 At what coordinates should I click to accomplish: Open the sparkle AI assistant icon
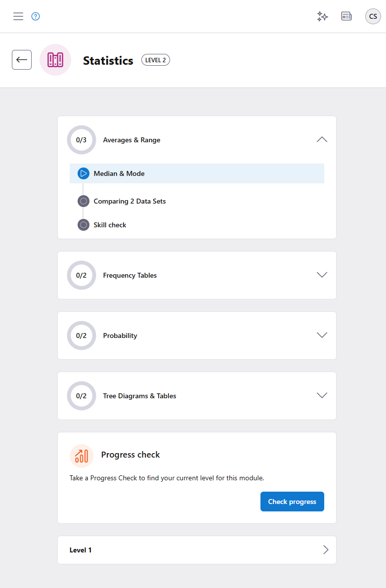coord(322,16)
